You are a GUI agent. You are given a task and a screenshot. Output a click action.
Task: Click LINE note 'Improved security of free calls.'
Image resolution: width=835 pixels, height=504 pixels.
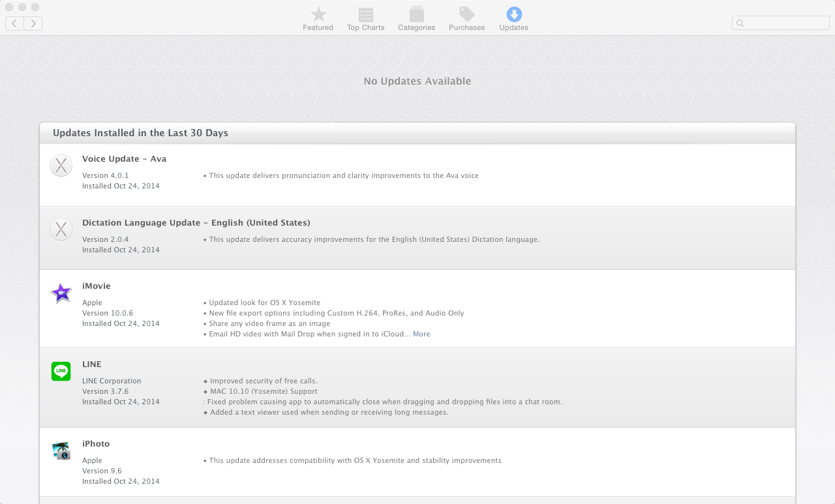(x=260, y=381)
